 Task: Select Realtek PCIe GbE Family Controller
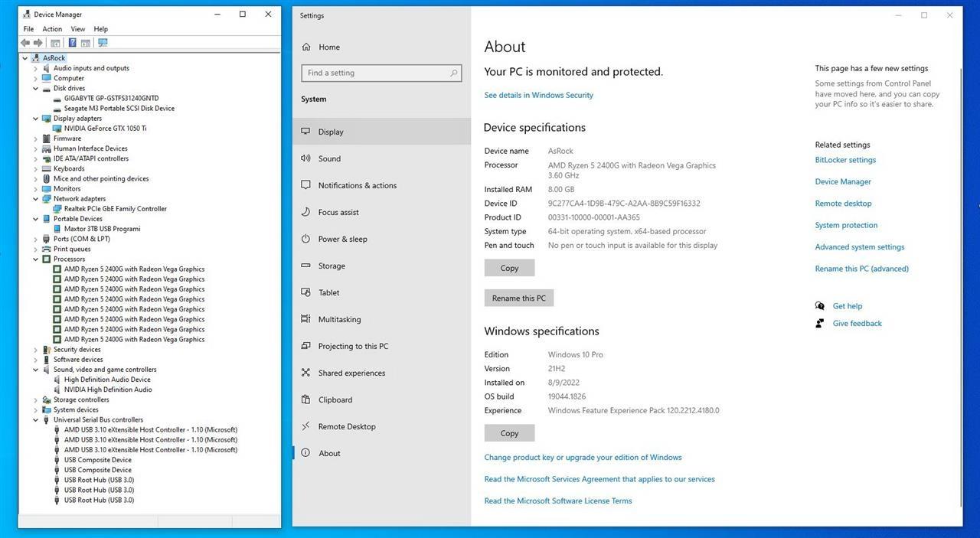point(115,208)
